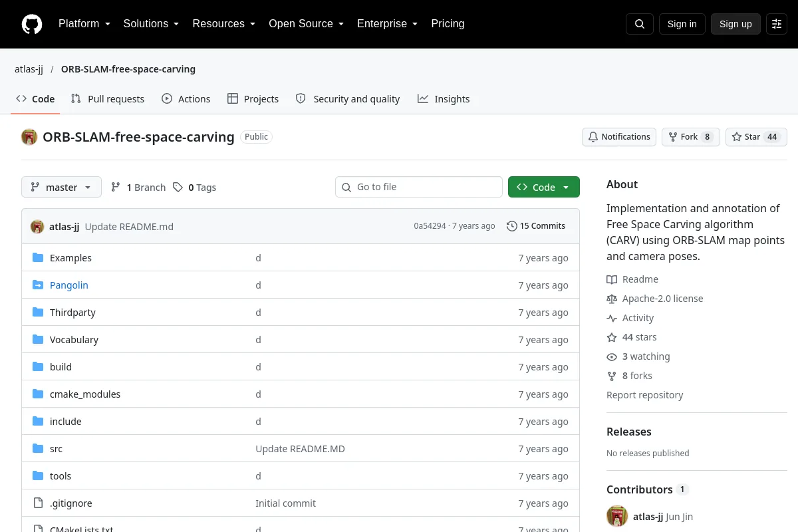Open the master branch selector dropdown

coord(61,188)
